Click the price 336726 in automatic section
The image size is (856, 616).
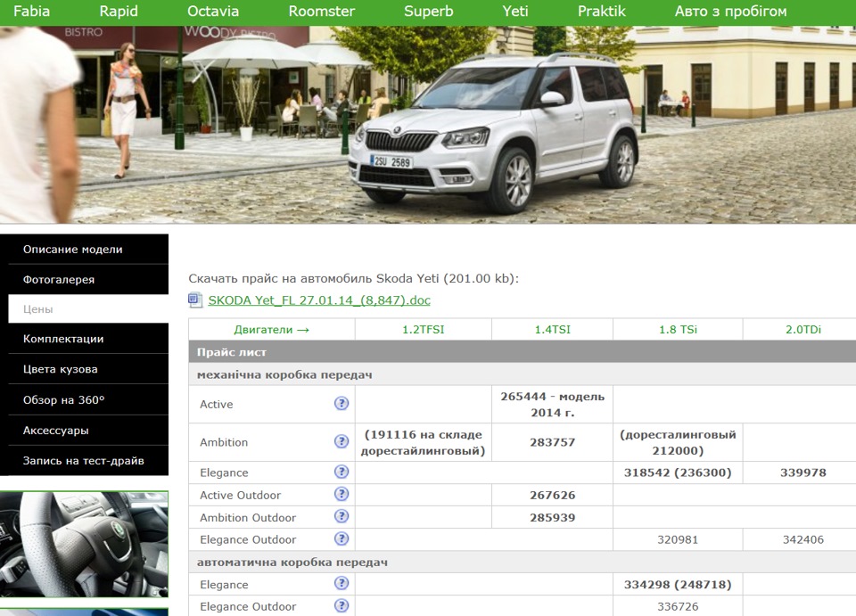[678, 607]
